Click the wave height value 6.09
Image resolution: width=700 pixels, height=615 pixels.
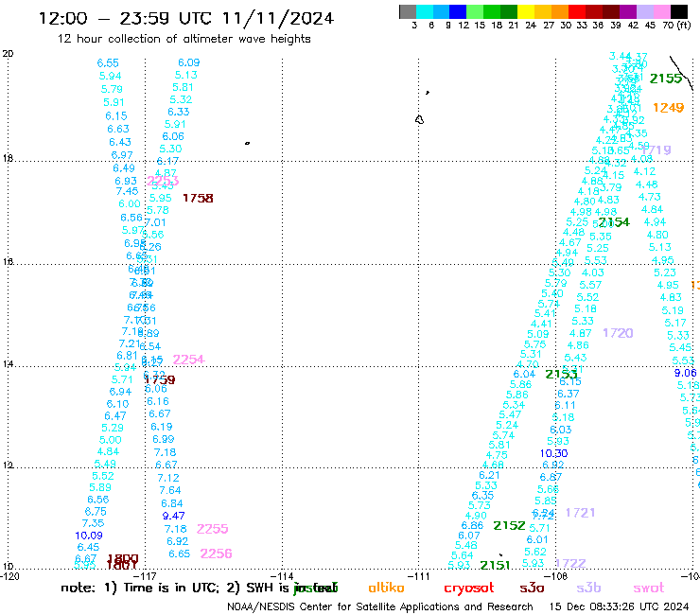[189, 62]
